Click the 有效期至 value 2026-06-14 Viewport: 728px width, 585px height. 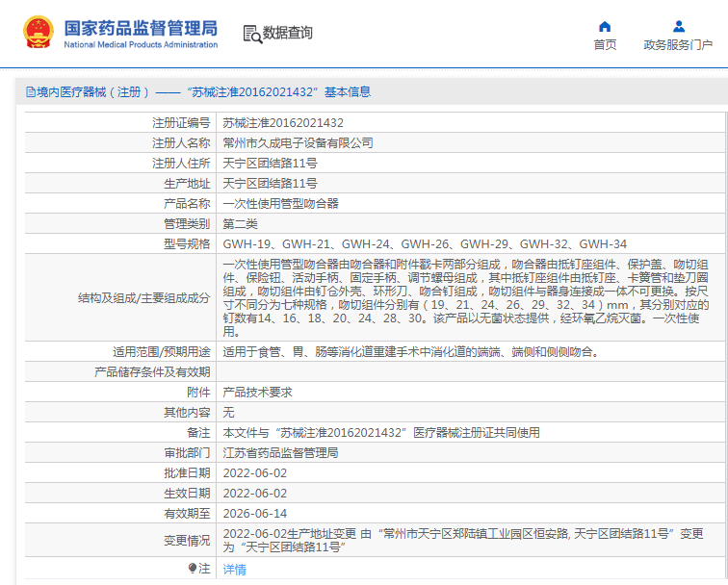(x=255, y=514)
